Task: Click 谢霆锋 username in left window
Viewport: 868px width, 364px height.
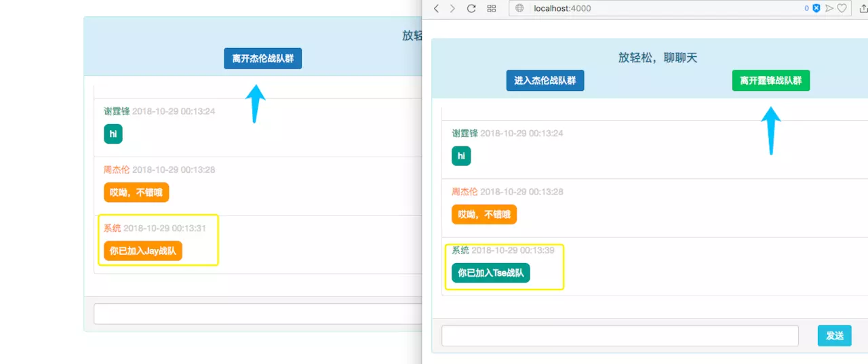Action: click(117, 110)
